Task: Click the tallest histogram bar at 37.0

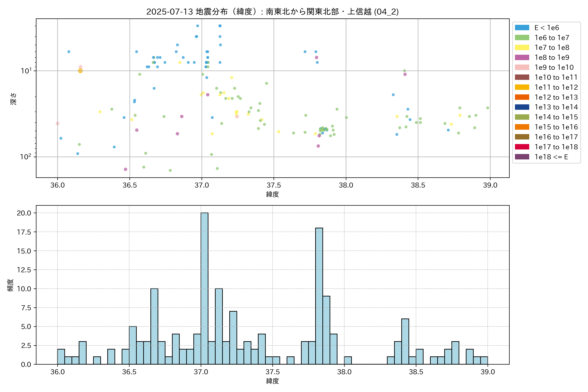Action: 204,288
